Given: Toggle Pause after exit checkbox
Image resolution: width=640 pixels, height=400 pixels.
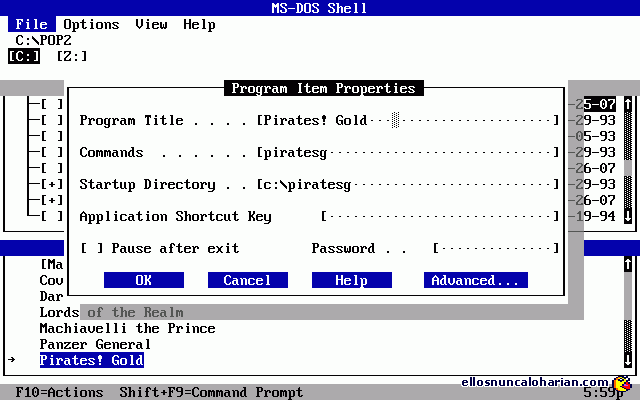Looking at the screenshot, I should pos(92,248).
